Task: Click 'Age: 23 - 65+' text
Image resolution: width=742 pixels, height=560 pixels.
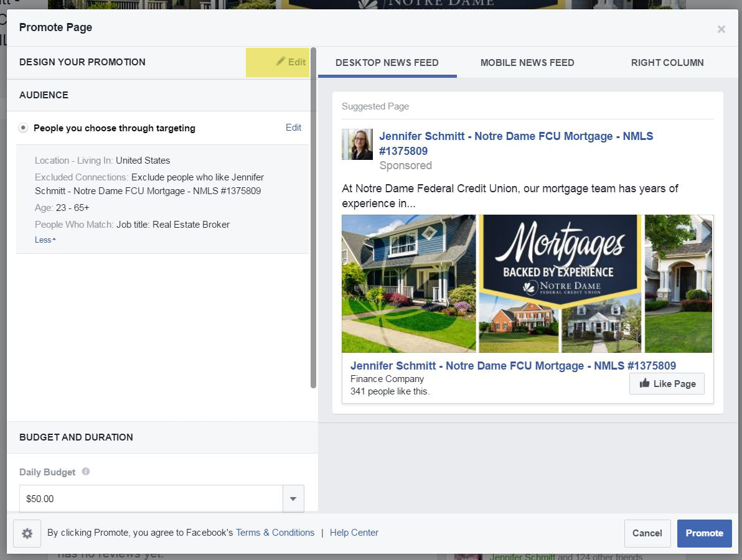Action: (62, 208)
